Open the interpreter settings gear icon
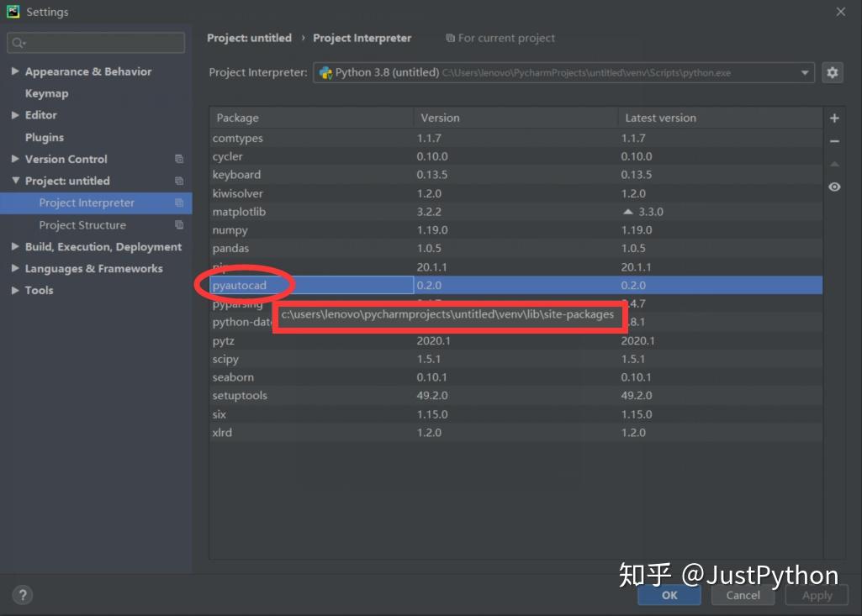The width and height of the screenshot is (862, 616). (833, 72)
